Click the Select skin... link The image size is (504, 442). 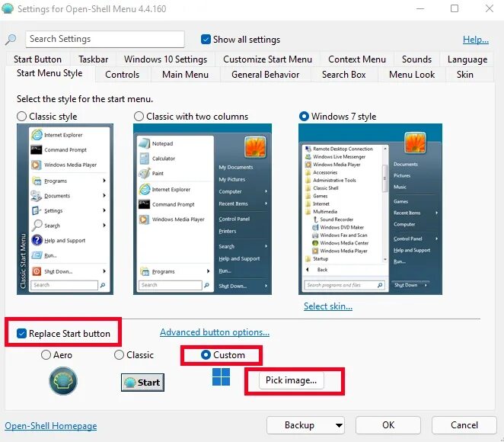328,306
